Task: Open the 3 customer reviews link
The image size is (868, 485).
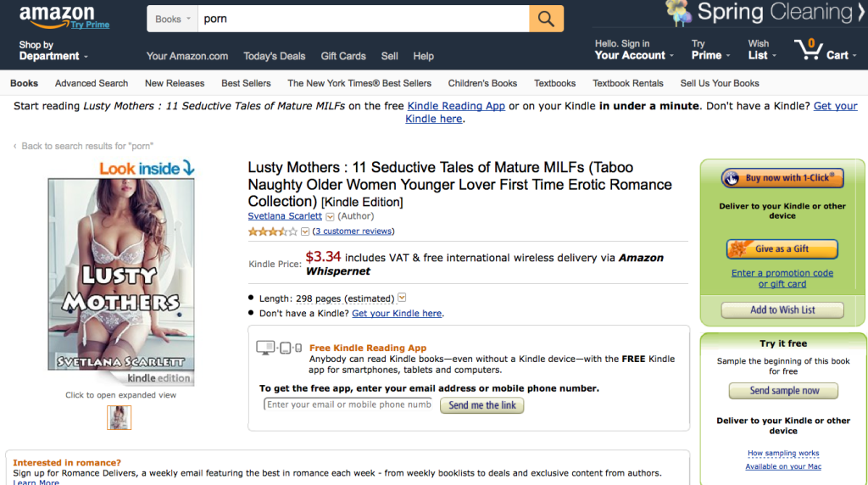Action: tap(353, 231)
